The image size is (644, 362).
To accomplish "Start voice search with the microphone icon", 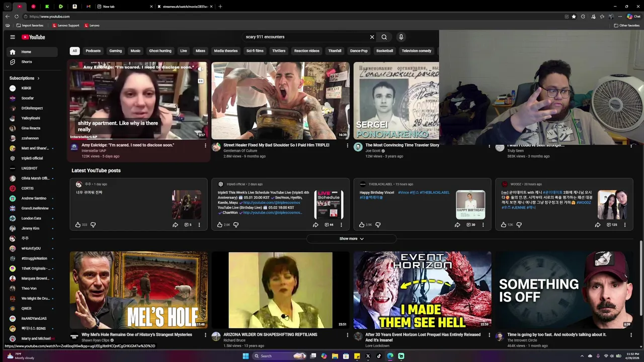I will [401, 37].
